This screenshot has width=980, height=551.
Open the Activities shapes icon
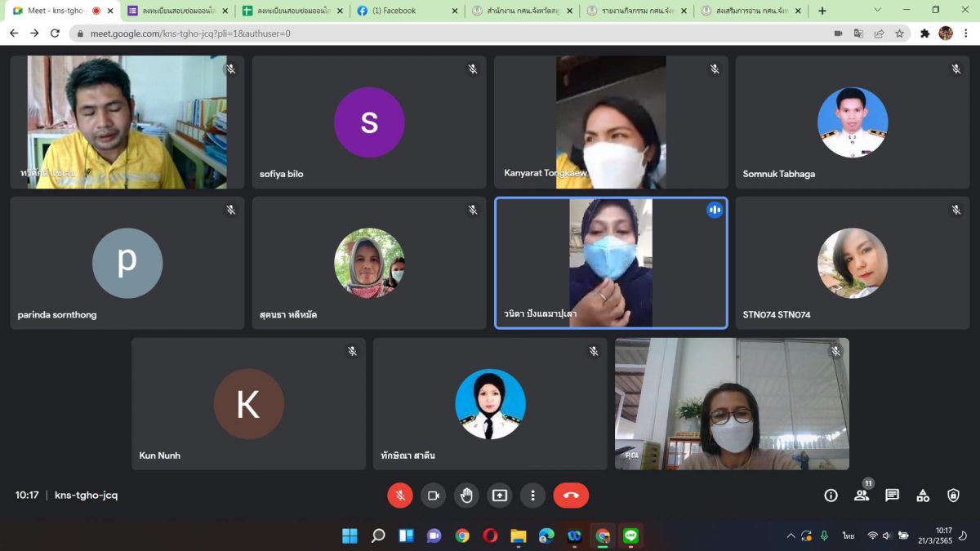923,495
